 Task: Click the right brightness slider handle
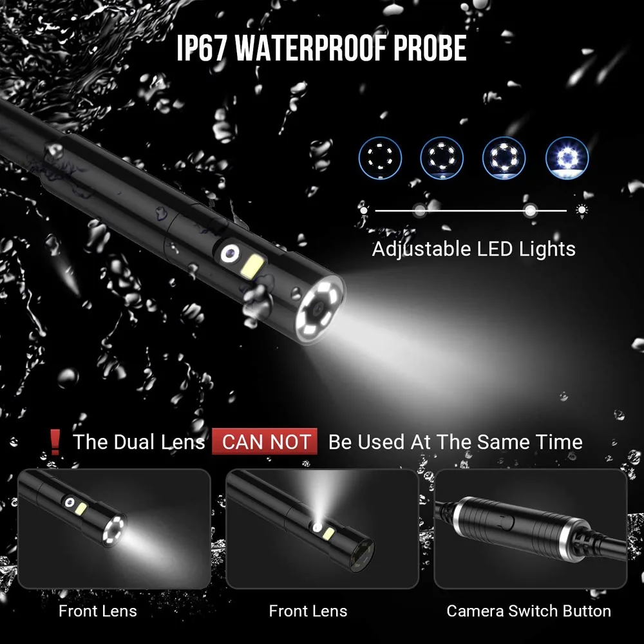(530, 211)
